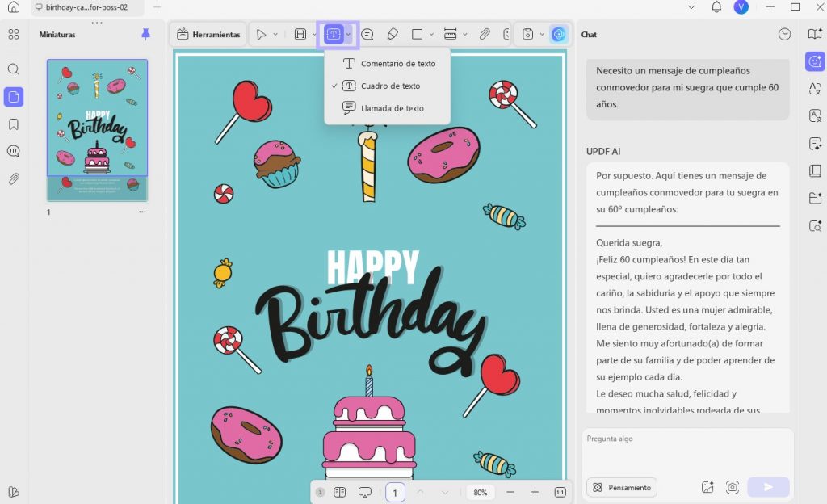Open the thumbnails grid sidebar icon

point(14,34)
